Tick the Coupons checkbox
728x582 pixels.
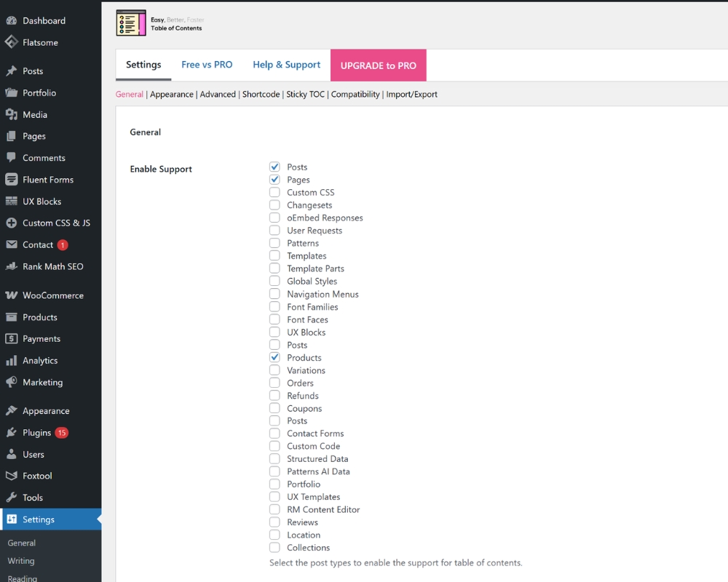275,408
